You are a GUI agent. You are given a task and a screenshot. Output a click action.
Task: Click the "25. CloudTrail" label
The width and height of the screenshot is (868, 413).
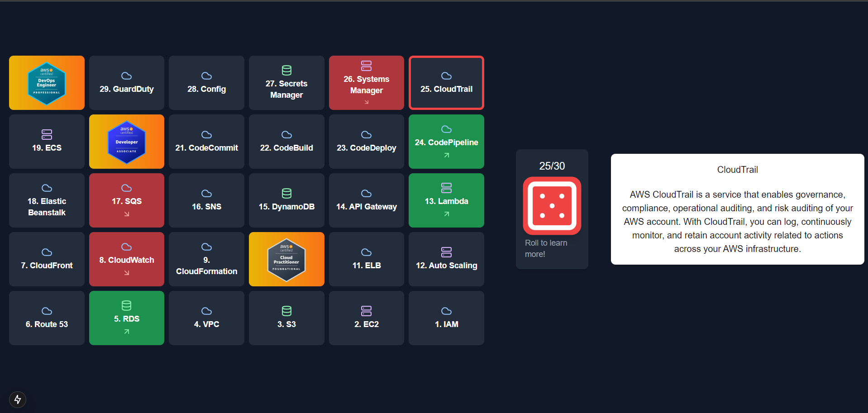pos(447,89)
